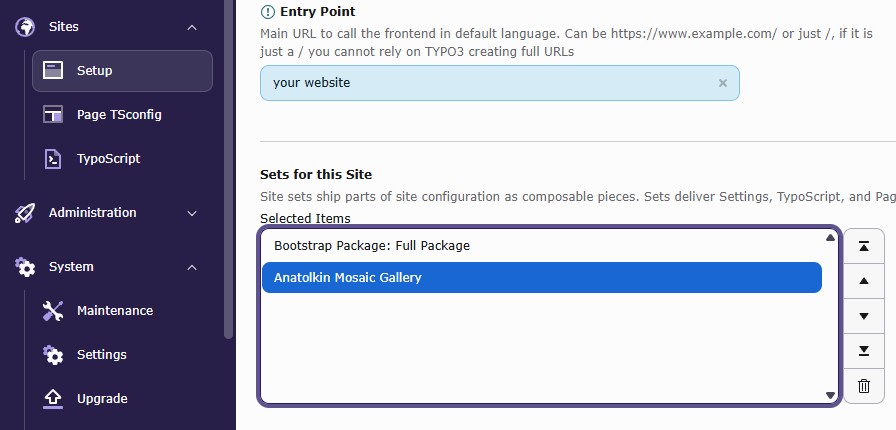Click the Settings gear icon
This screenshot has width=896, height=430.
point(53,355)
